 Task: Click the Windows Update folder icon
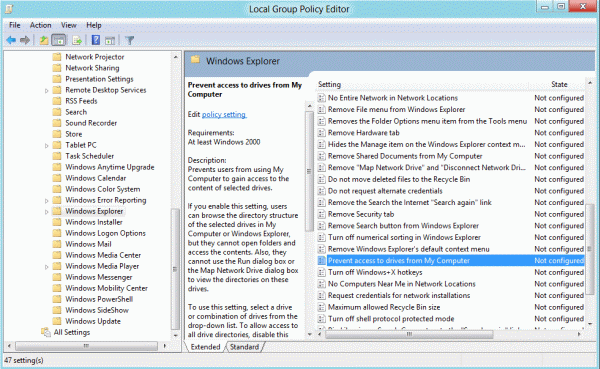(x=57, y=321)
